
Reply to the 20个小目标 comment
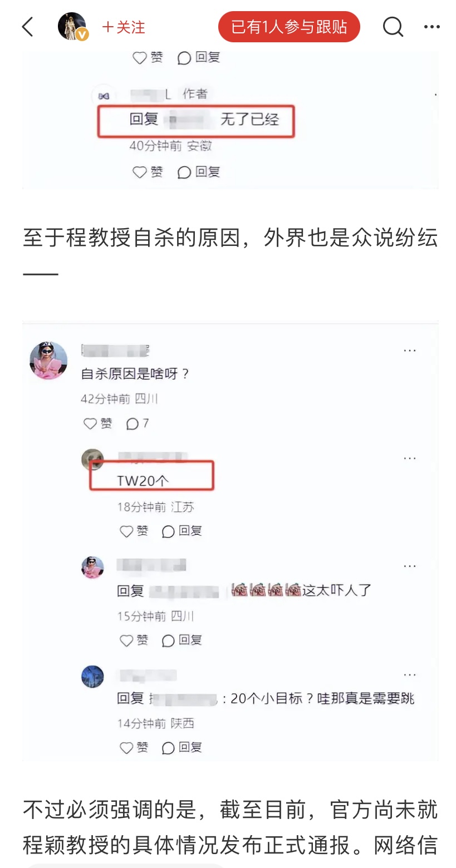[182, 748]
